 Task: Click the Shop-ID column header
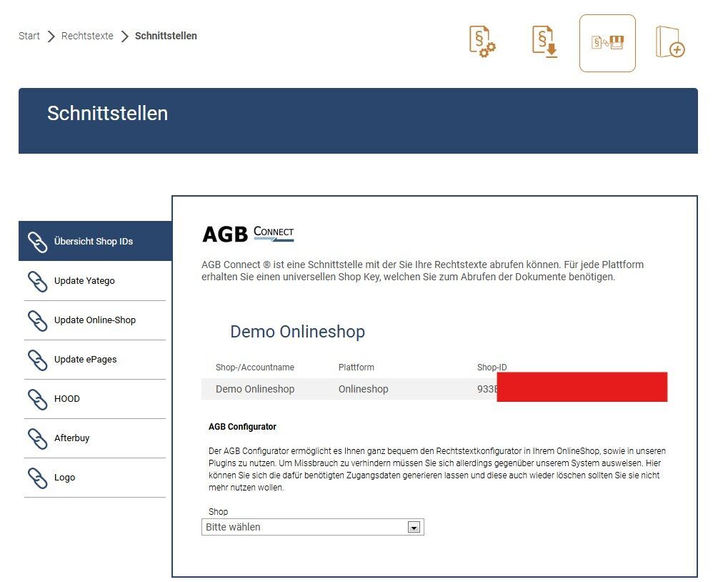tap(492, 368)
